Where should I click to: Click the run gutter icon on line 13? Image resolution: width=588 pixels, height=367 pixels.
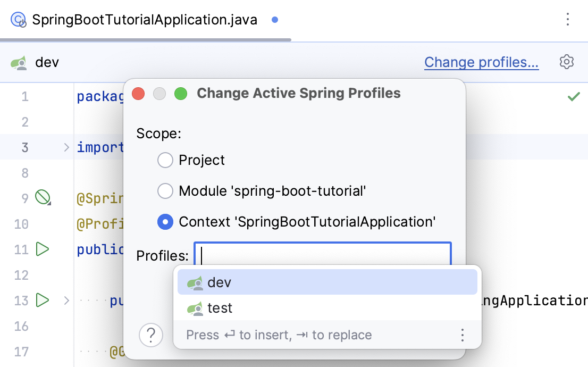point(42,300)
